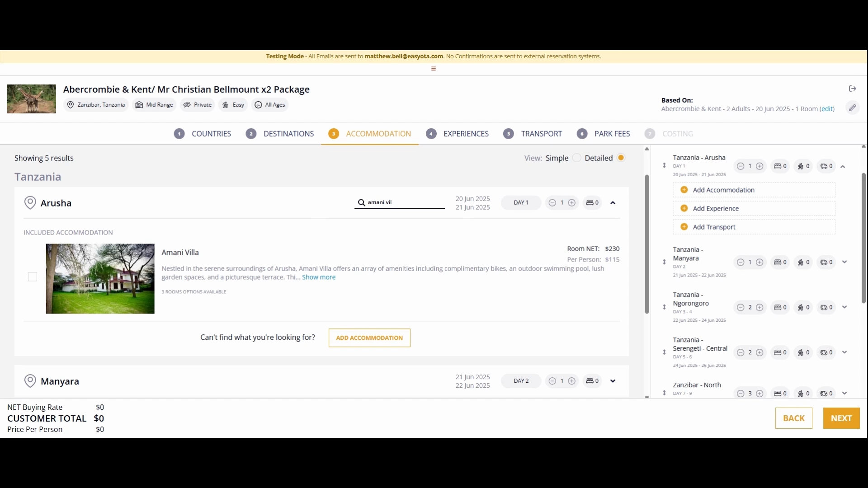Click the (edit) link in Based On

tap(827, 109)
